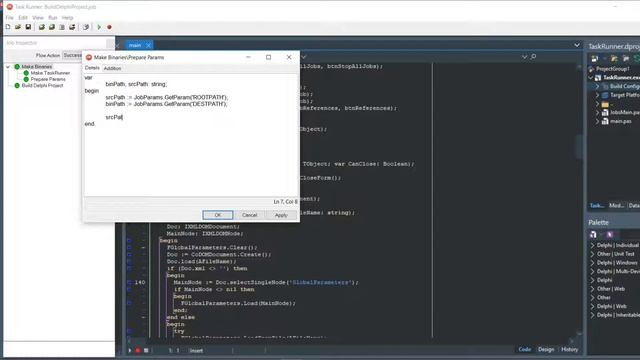The width and height of the screenshot is (640, 360).
Task: Select Make TaskRunner in the job tree
Action: pyautogui.click(x=50, y=73)
